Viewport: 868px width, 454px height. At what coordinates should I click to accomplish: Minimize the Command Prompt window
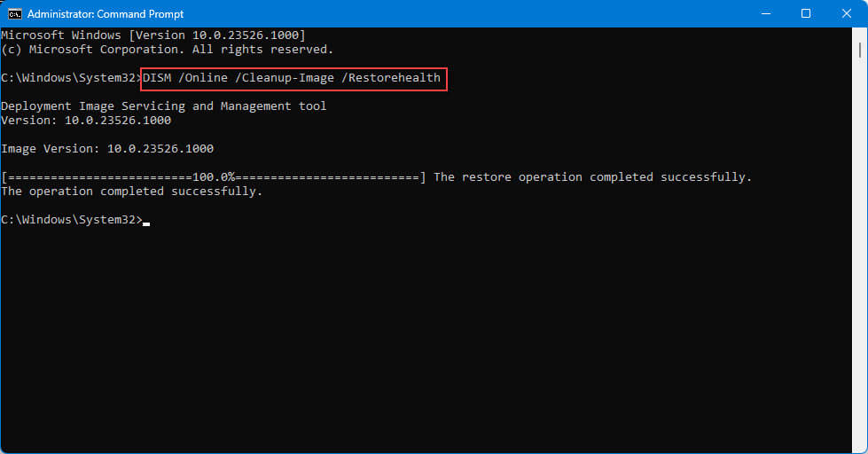(766, 14)
